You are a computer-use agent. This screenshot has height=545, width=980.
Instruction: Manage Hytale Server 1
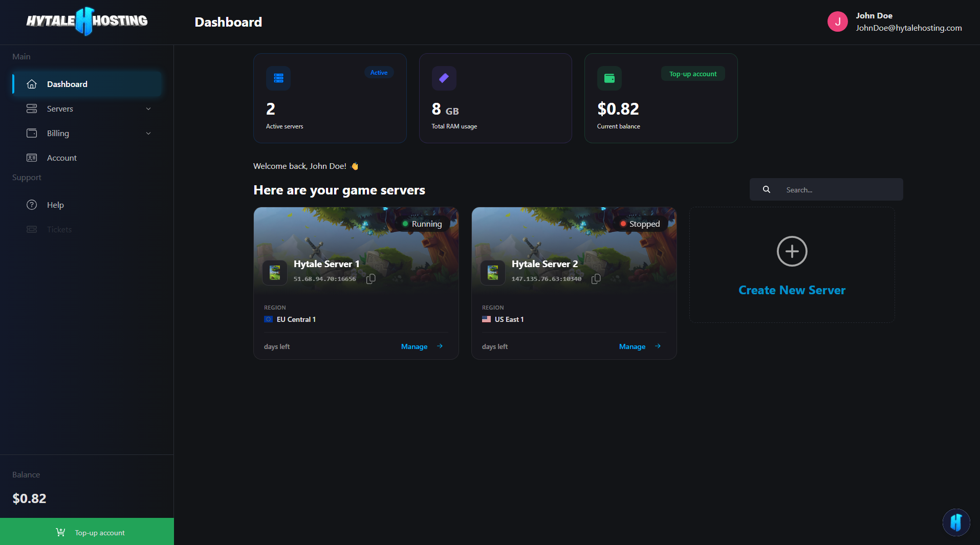coord(414,346)
